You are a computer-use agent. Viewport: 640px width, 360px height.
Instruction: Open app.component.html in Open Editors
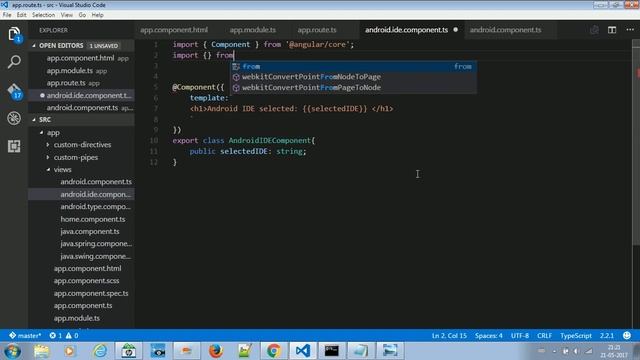[x=81, y=58]
